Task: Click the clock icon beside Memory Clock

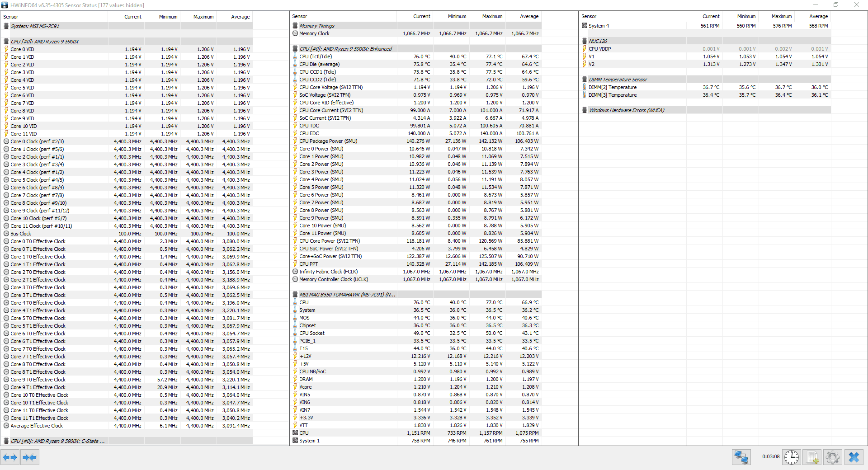Action: [x=295, y=33]
